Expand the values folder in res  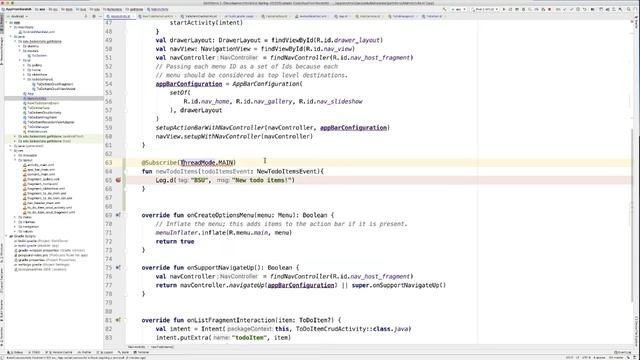(x=16, y=231)
